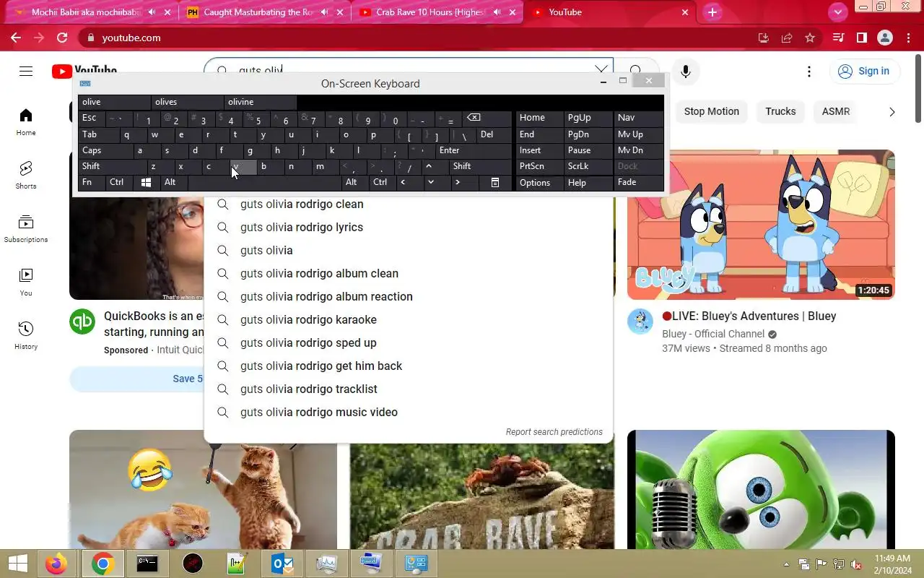Click Report search predictions link
This screenshot has width=924, height=578.
pyautogui.click(x=554, y=432)
